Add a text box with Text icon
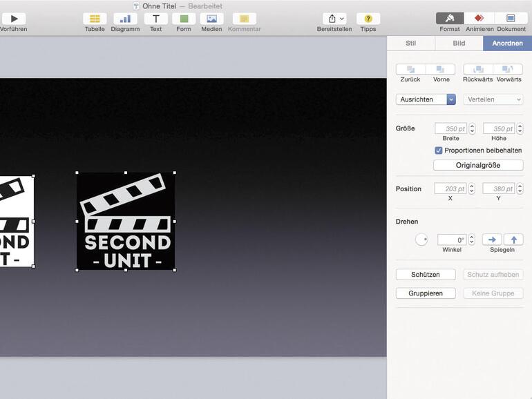Screen dimensions: 532x399 pos(156,19)
